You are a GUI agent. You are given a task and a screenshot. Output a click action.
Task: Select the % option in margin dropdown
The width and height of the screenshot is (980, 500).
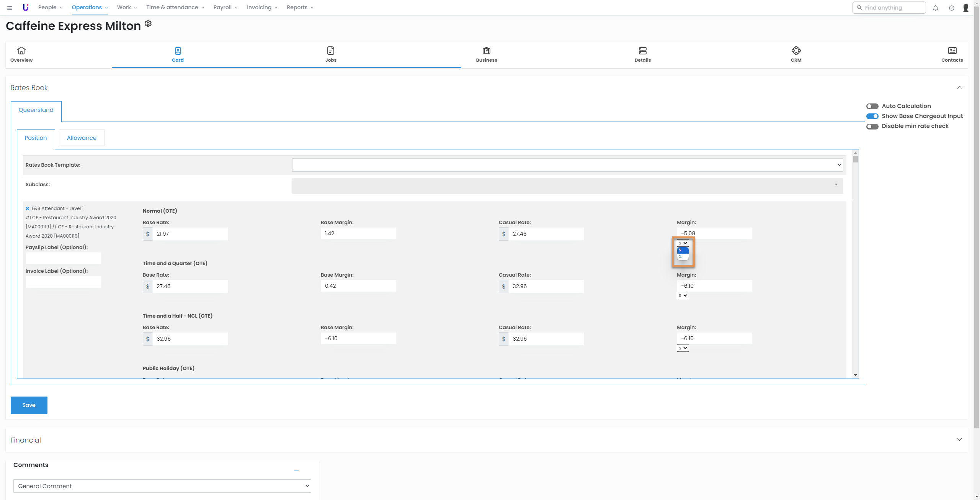coord(682,257)
